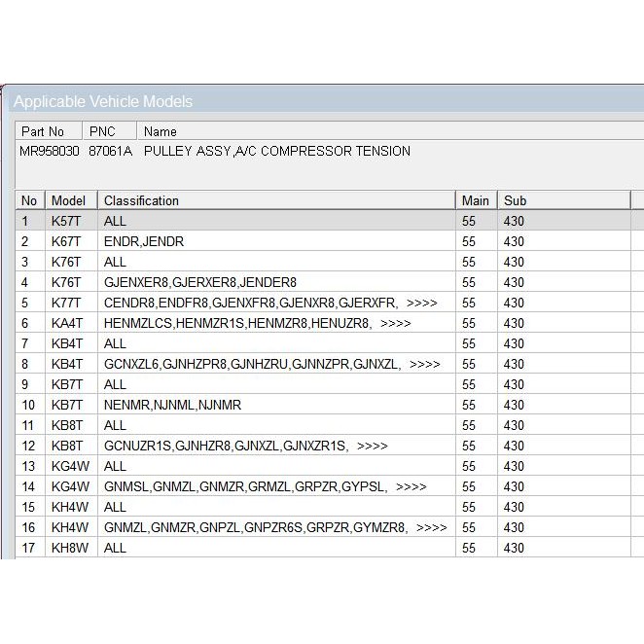Select row 6 model KA4T

coord(66,323)
